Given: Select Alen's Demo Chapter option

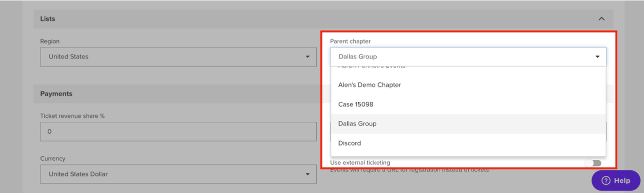Looking at the screenshot, I should click(370, 85).
